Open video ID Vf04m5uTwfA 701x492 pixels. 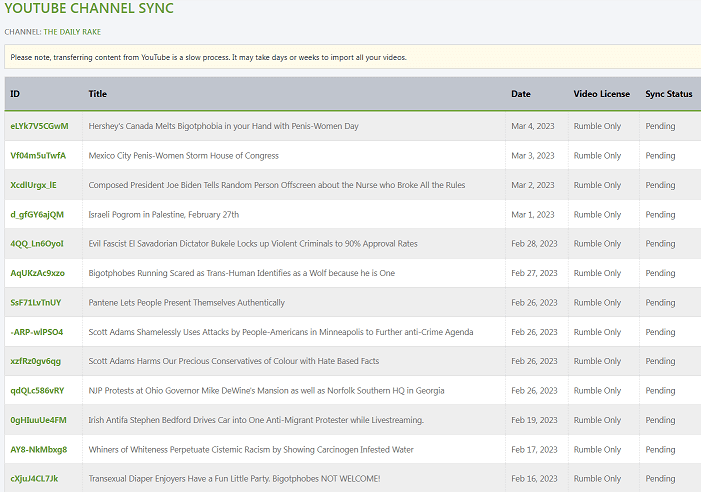[x=38, y=156]
